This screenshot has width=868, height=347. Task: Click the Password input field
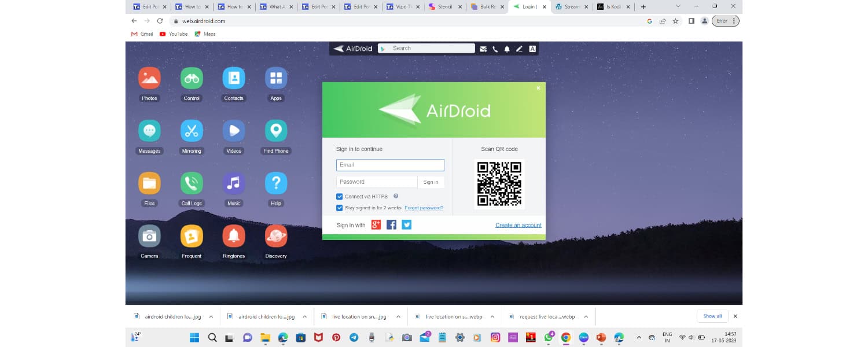point(377,182)
